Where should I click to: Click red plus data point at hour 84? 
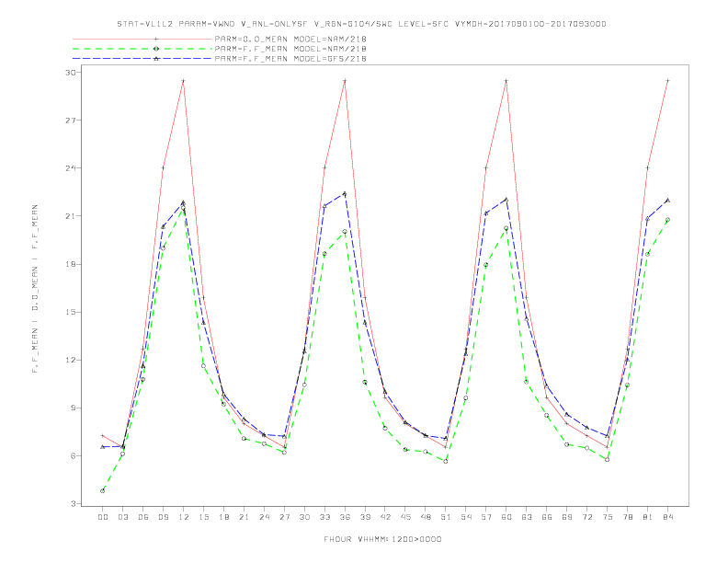(667, 81)
